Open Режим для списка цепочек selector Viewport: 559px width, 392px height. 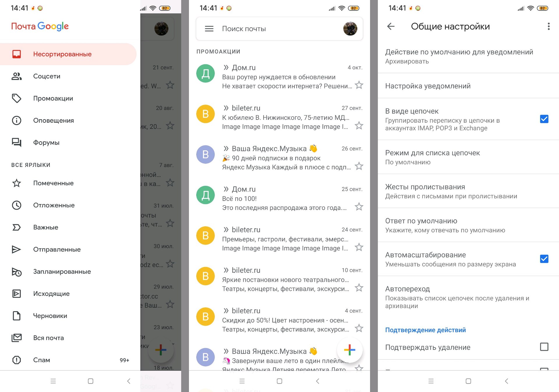click(468, 157)
